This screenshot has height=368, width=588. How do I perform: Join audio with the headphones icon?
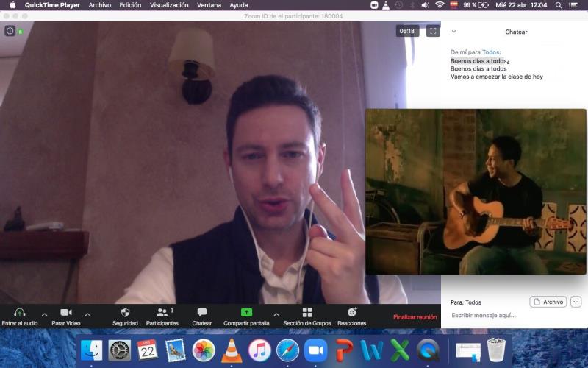(x=20, y=313)
